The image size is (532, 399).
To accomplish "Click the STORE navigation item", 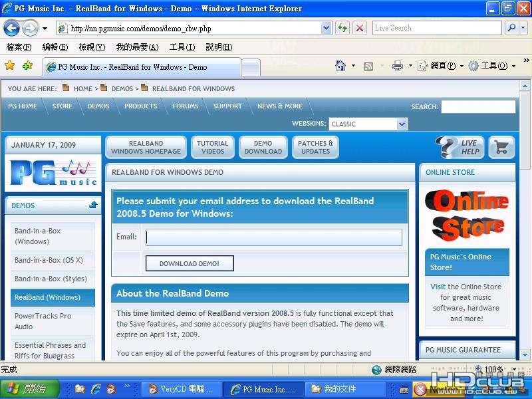I will (63, 106).
